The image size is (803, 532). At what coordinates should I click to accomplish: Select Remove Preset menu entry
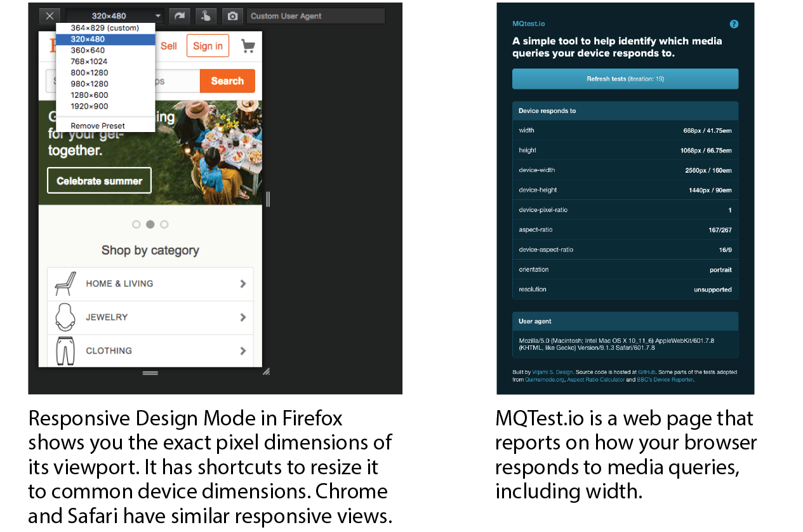tap(105, 126)
